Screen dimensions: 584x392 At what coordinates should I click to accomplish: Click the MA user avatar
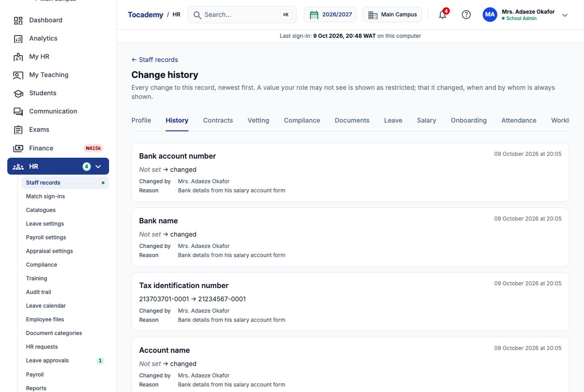(490, 15)
